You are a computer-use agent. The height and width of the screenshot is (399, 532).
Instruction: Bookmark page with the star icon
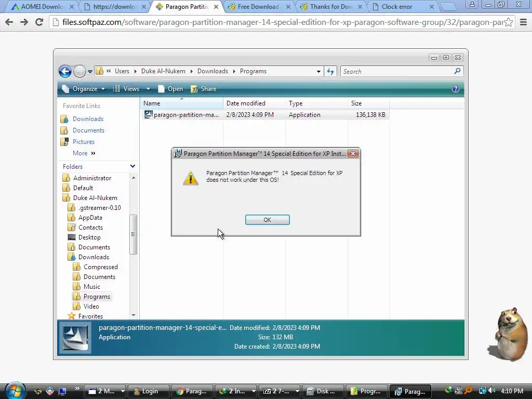click(x=508, y=22)
